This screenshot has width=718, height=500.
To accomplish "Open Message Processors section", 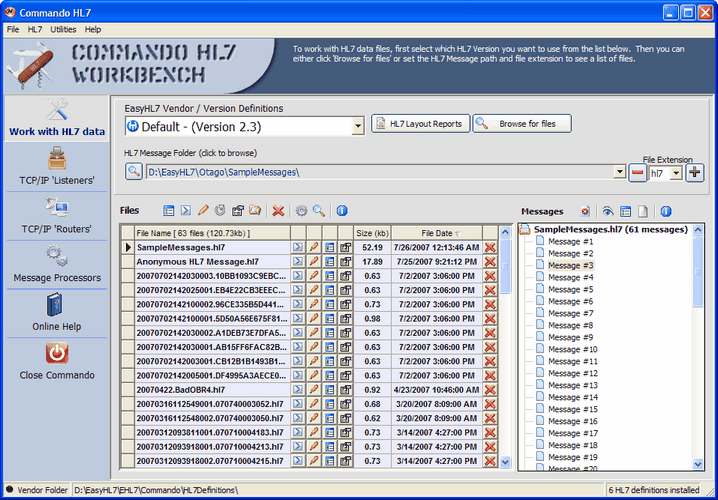I will point(57,263).
